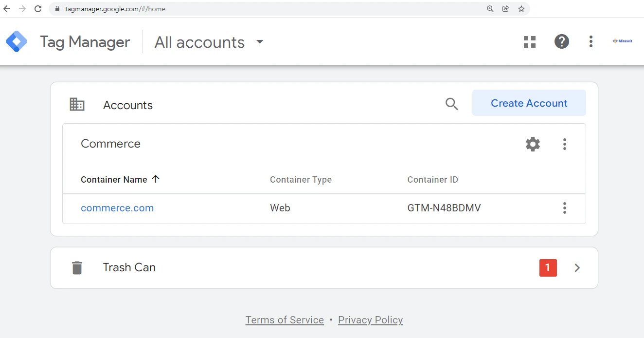Image resolution: width=644 pixels, height=338 pixels.
Task: Open the Google apps grid icon
Action: click(x=529, y=42)
